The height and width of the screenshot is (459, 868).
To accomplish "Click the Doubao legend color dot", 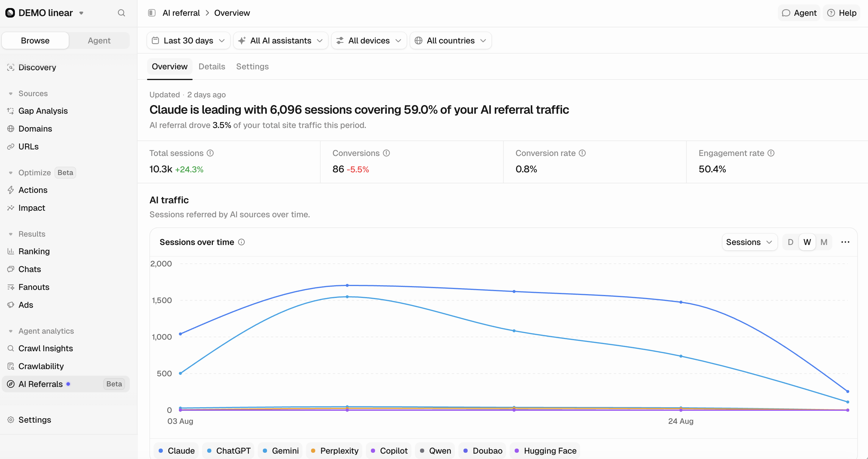I will click(x=465, y=451).
